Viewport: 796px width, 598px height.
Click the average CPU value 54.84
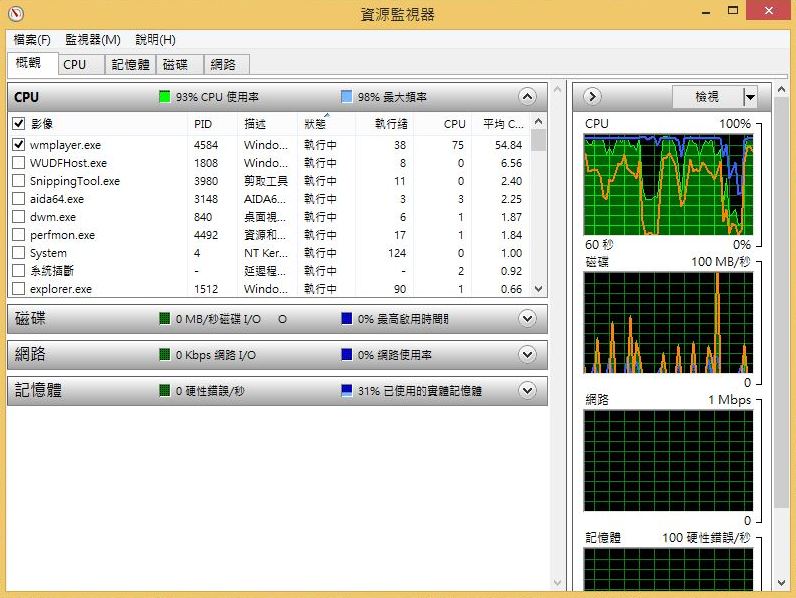tap(508, 145)
